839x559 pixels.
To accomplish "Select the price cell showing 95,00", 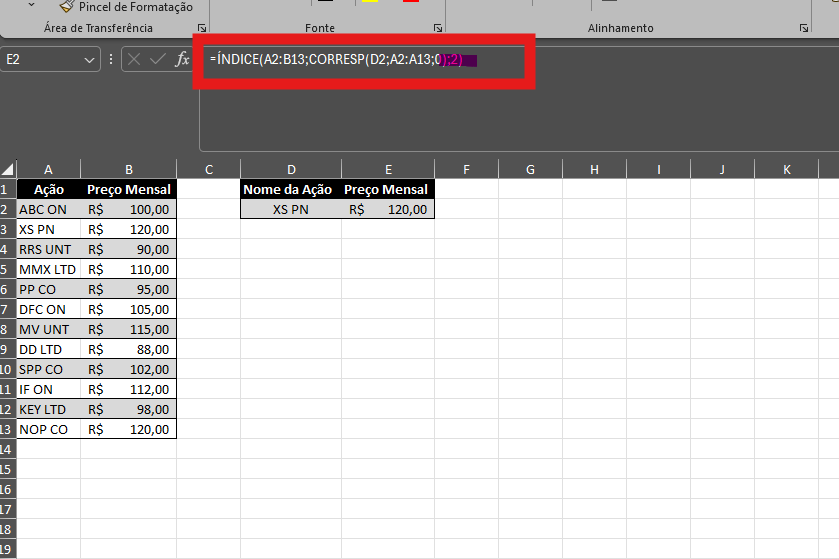I will 128,289.
